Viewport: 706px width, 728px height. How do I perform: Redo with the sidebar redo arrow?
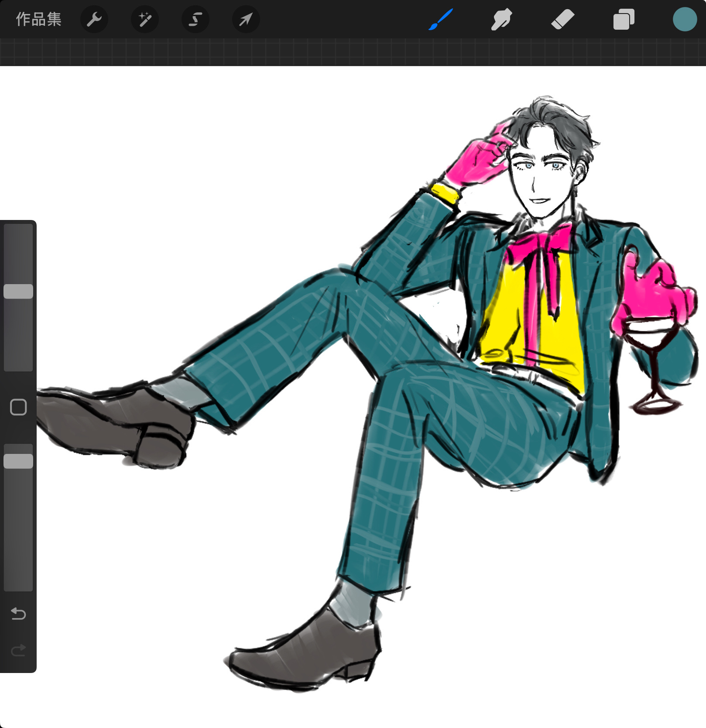coord(18,651)
